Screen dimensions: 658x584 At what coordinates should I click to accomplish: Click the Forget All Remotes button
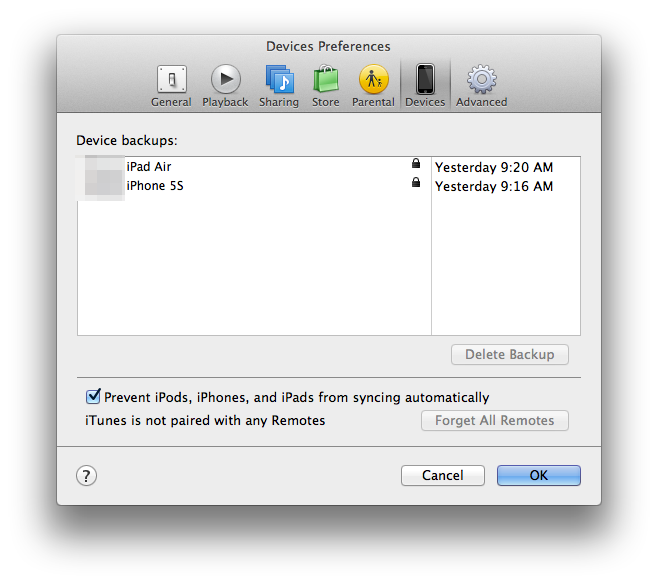(495, 420)
